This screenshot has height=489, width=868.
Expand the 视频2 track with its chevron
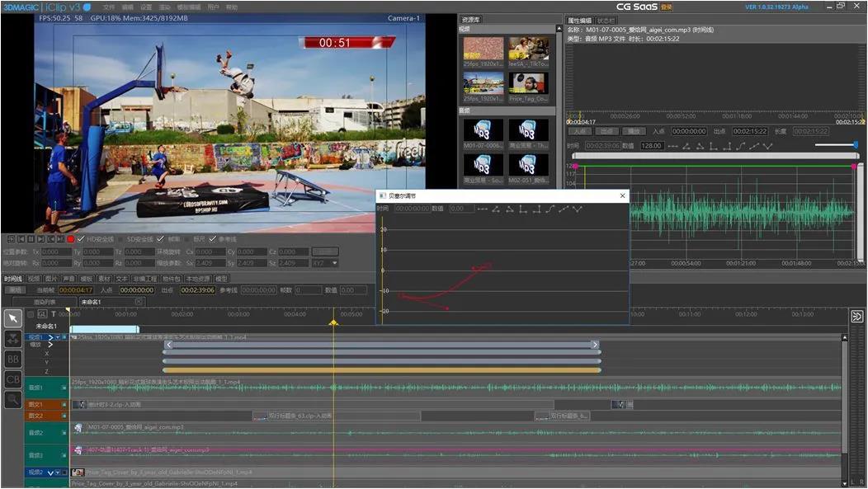50,473
